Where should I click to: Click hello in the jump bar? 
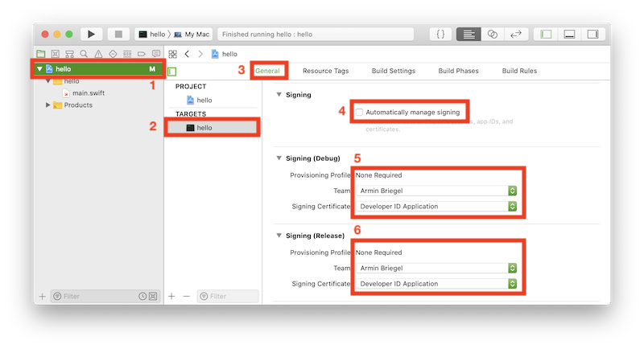click(x=225, y=54)
